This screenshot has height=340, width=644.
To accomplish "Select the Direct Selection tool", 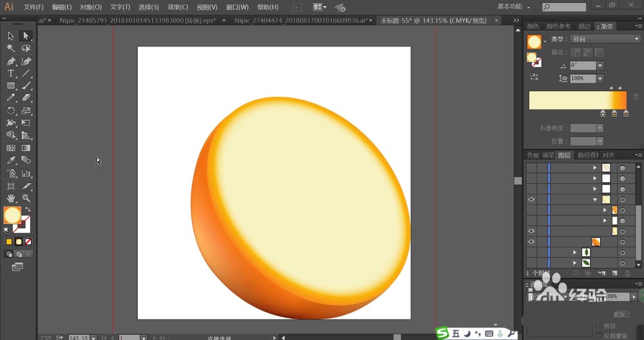I will click(x=26, y=35).
